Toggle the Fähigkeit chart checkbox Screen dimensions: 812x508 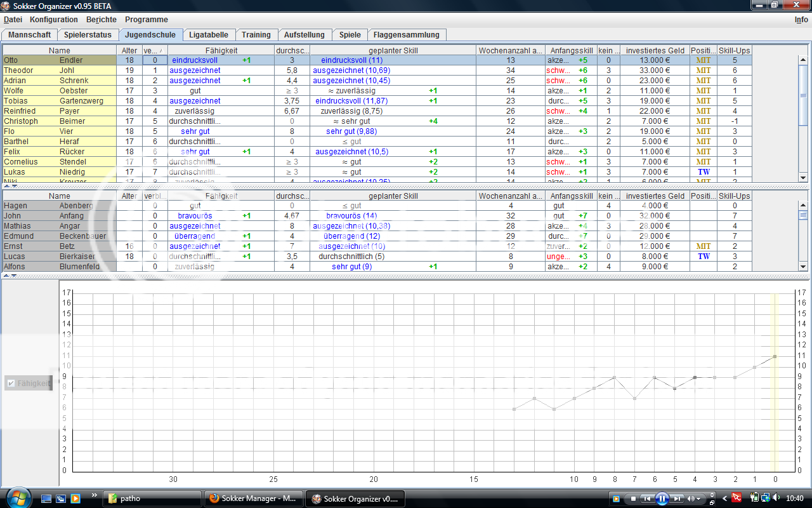pos(10,384)
